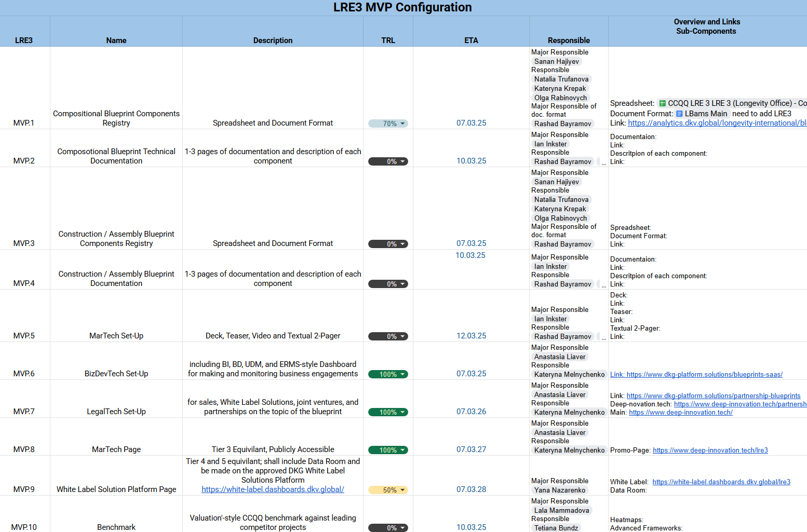This screenshot has width=807, height=532.
Task: Click the LRE3 MVP Configuration title cell
Action: (x=402, y=7)
